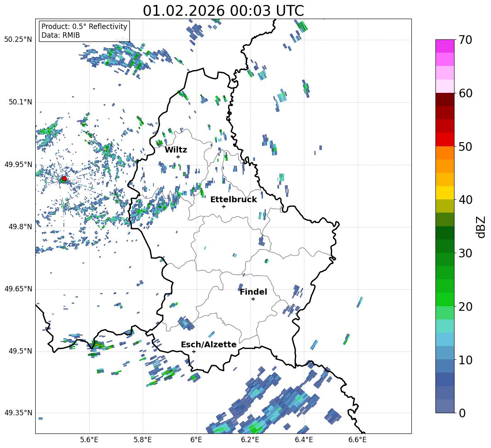
Task: Click the 49.35°N latitude label
Action: pos(18,413)
